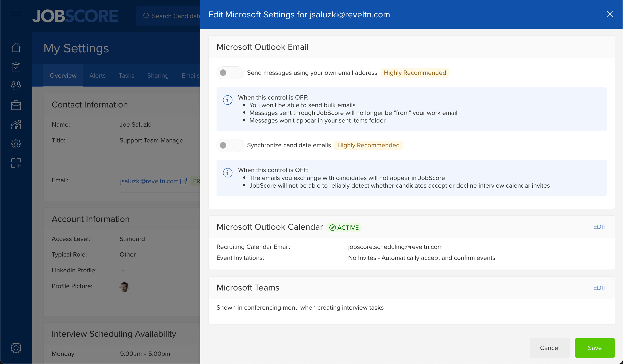Viewport: 623px width, 364px height.
Task: Click the Standard access level value
Action: [132, 239]
